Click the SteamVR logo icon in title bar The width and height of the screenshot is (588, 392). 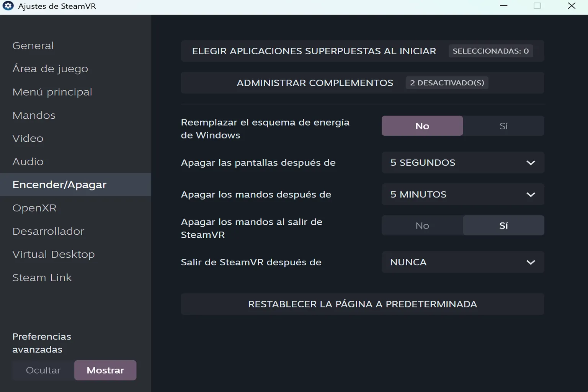(x=8, y=6)
